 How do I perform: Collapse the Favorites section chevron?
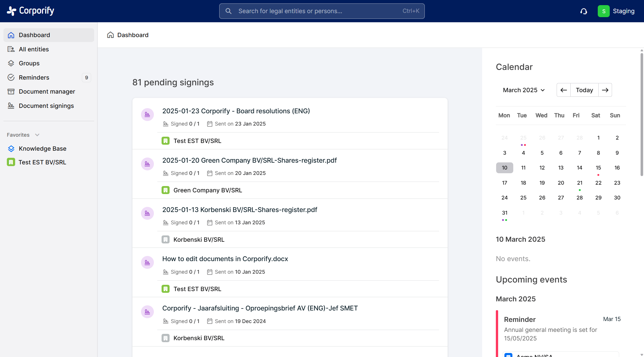click(x=37, y=135)
